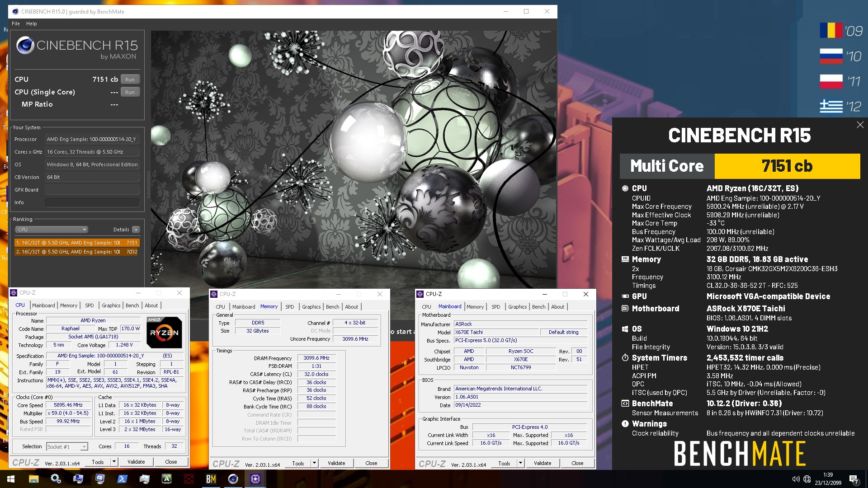Click the Info input field in Cinebench
This screenshot has height=488, width=868.
click(x=92, y=202)
